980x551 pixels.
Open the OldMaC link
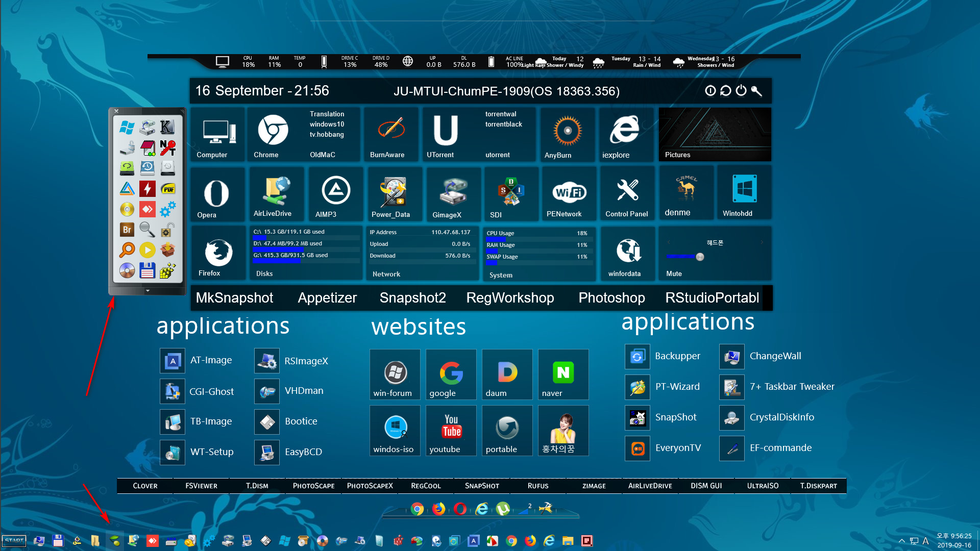coord(322,155)
